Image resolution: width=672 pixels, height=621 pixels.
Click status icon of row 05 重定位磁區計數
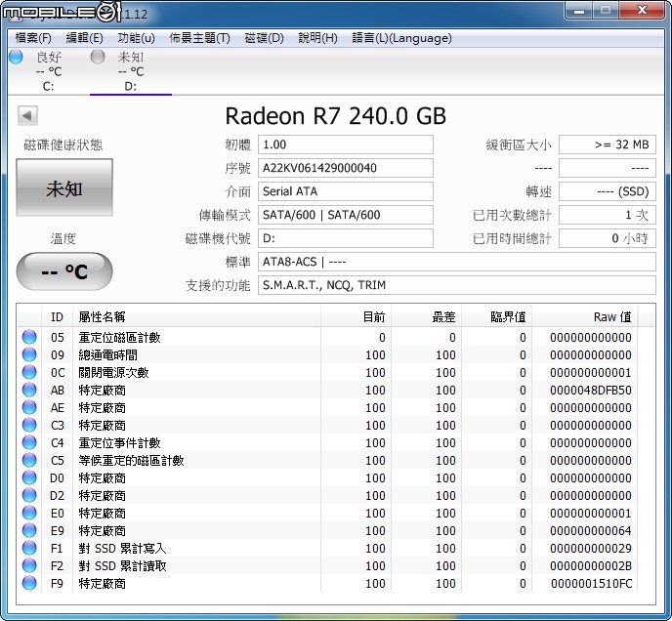coord(29,337)
